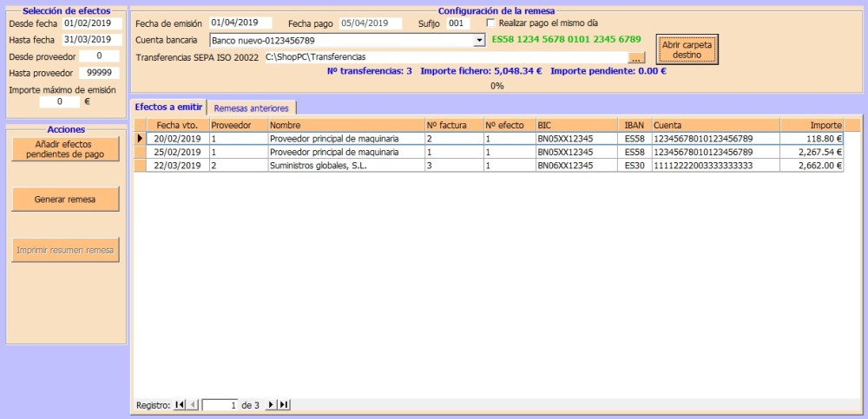Go to next record arrow
The image size is (868, 419).
pyautogui.click(x=271, y=405)
